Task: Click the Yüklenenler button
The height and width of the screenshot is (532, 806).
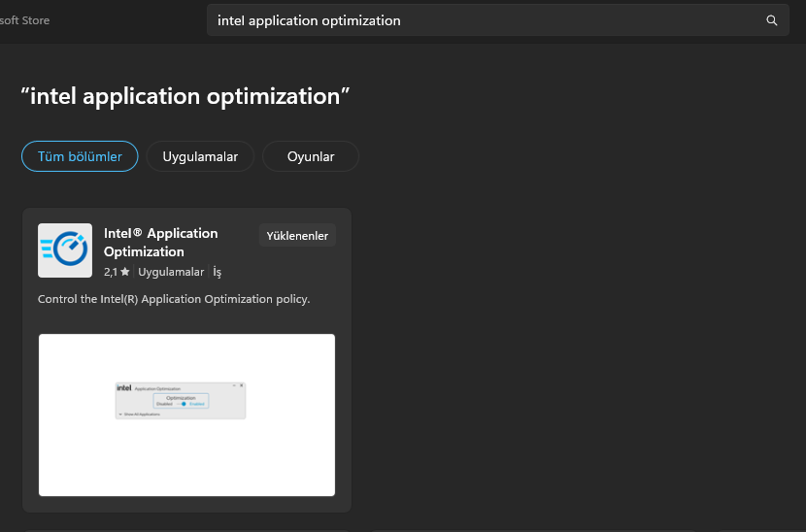Action: click(x=297, y=235)
